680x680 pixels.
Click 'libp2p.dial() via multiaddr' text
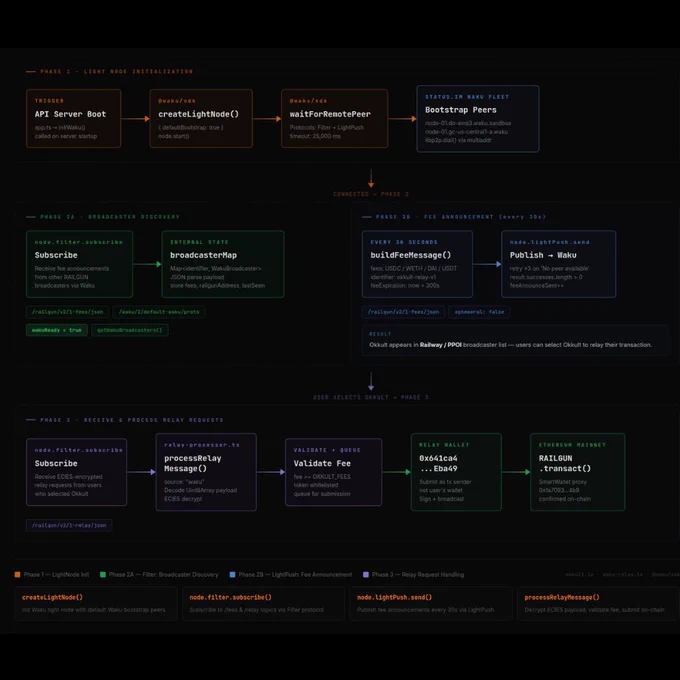pyautogui.click(x=458, y=140)
